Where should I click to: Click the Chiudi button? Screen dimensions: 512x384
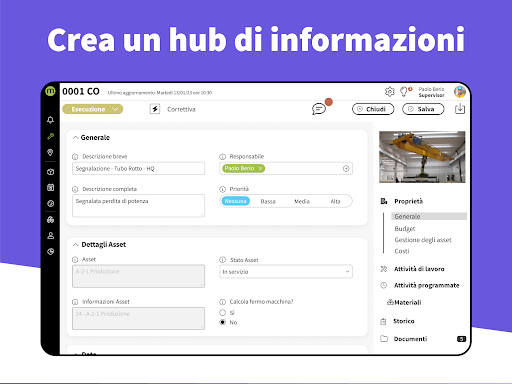coord(373,109)
